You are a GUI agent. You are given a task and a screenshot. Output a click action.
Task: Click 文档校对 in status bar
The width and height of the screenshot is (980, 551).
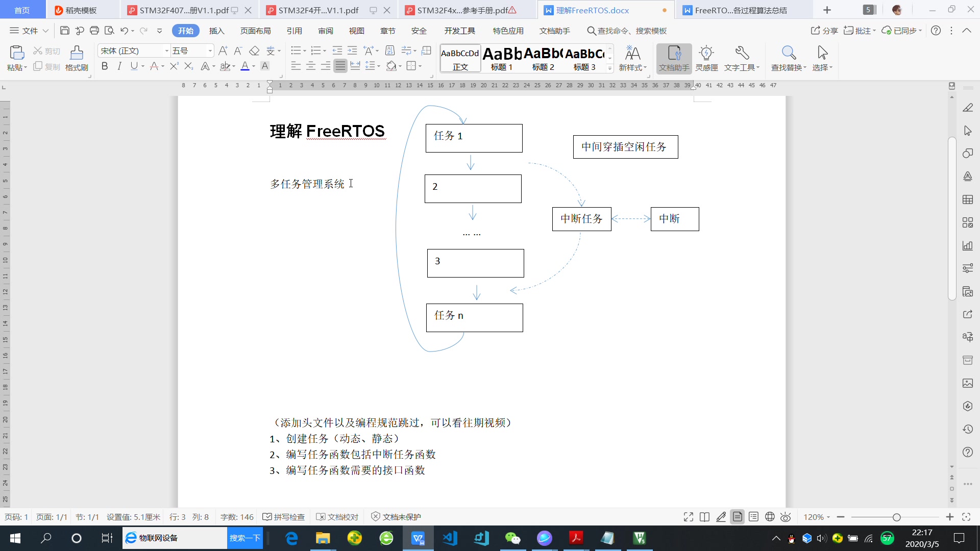pos(337,517)
